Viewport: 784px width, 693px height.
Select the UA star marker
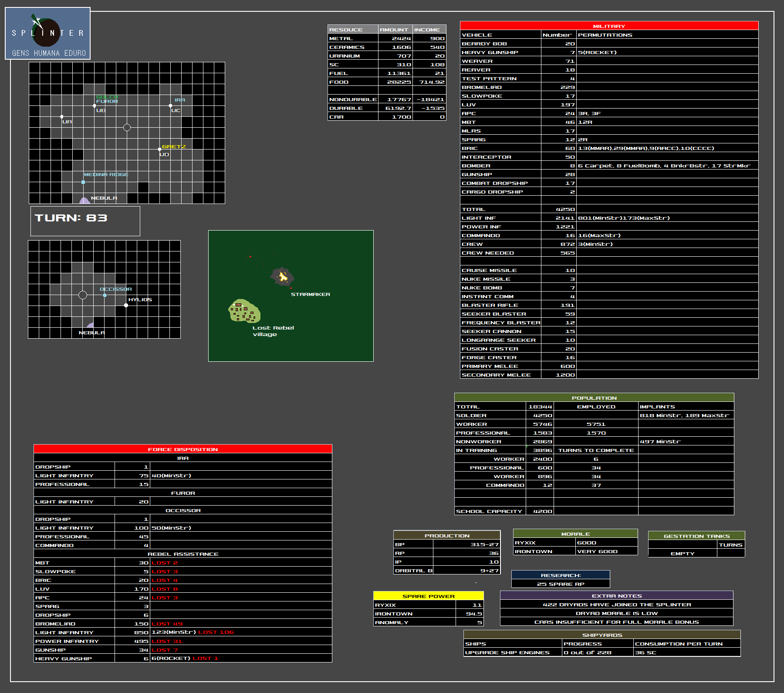click(x=62, y=117)
